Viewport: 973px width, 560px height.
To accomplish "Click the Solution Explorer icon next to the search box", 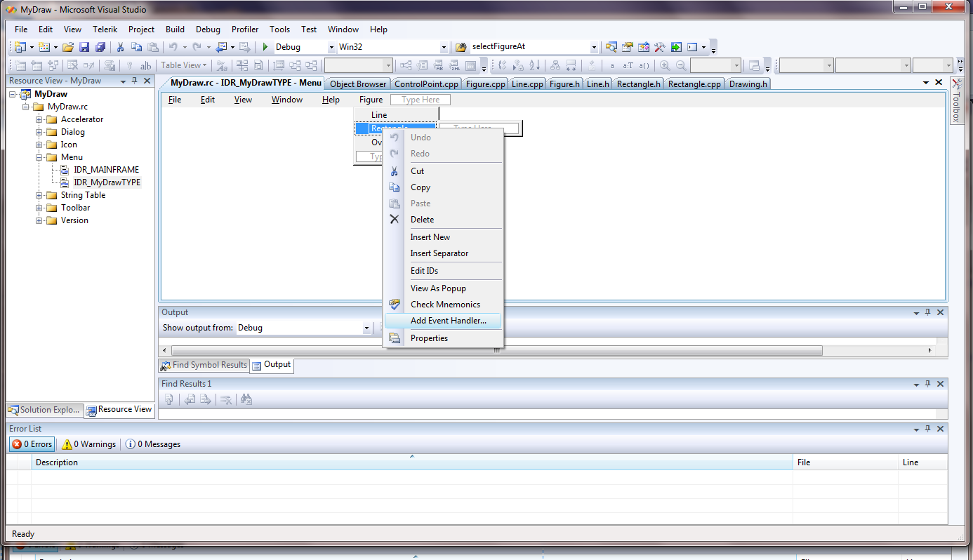I will point(611,47).
